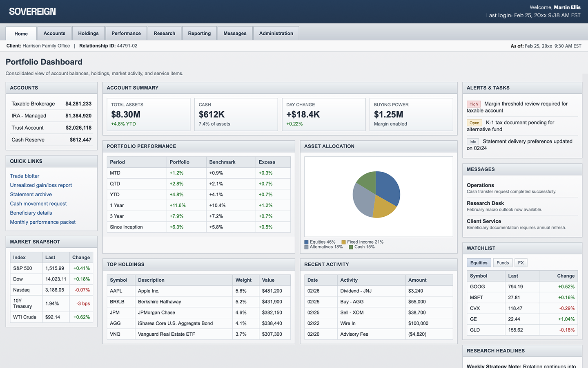This screenshot has height=368, width=588.
Task: Select the Taxable Brokerage account row
Action: pos(51,104)
